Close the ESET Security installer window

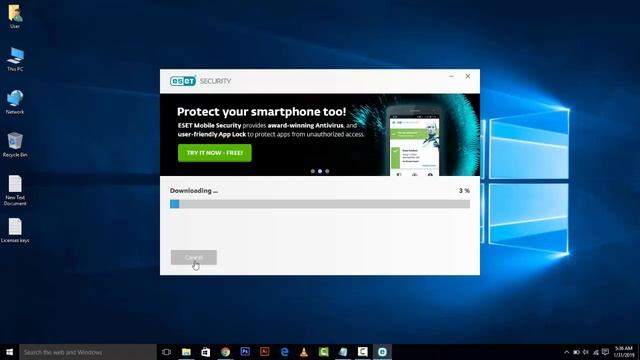click(468, 76)
